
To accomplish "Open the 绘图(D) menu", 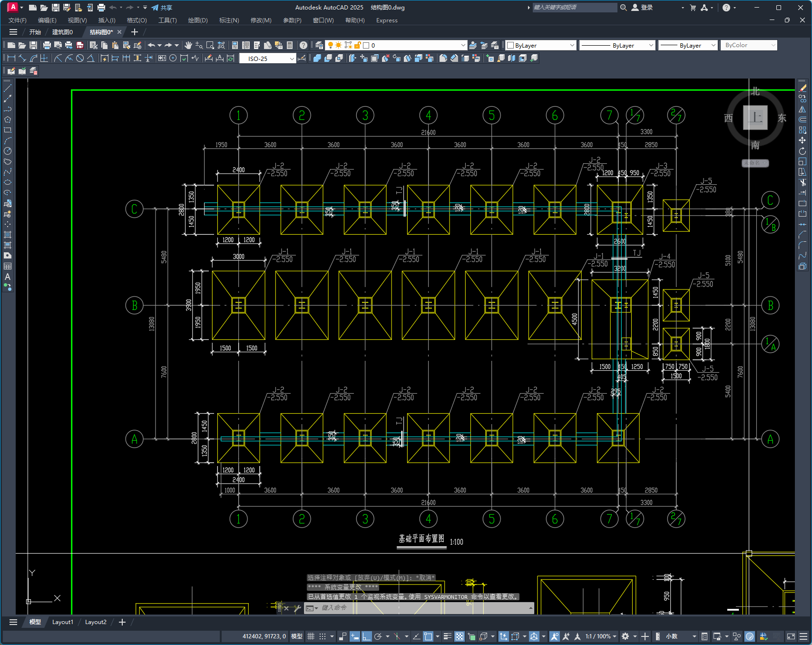I will [198, 20].
